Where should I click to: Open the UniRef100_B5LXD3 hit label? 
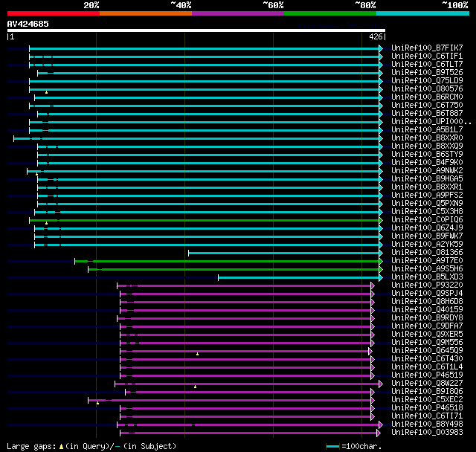(427, 277)
